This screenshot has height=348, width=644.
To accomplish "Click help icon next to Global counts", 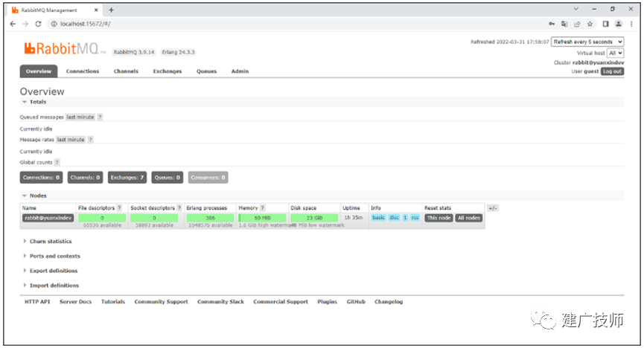I will coord(57,163).
